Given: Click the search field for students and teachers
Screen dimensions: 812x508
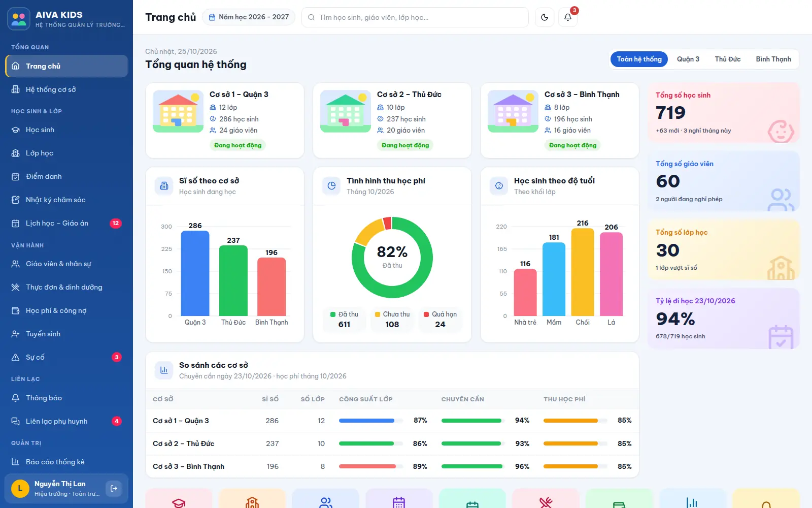Looking at the screenshot, I should [415, 17].
